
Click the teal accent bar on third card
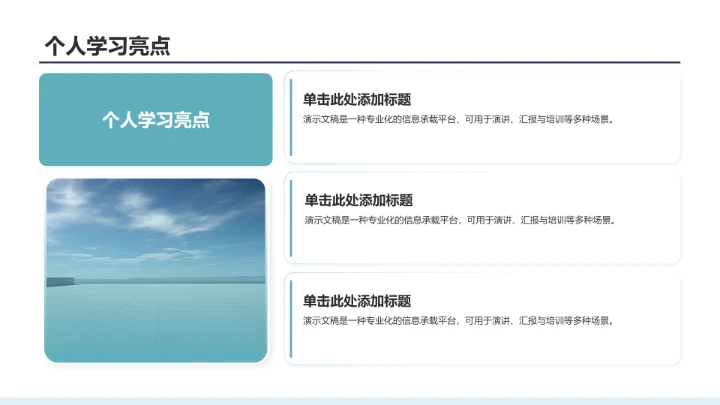pos(290,318)
